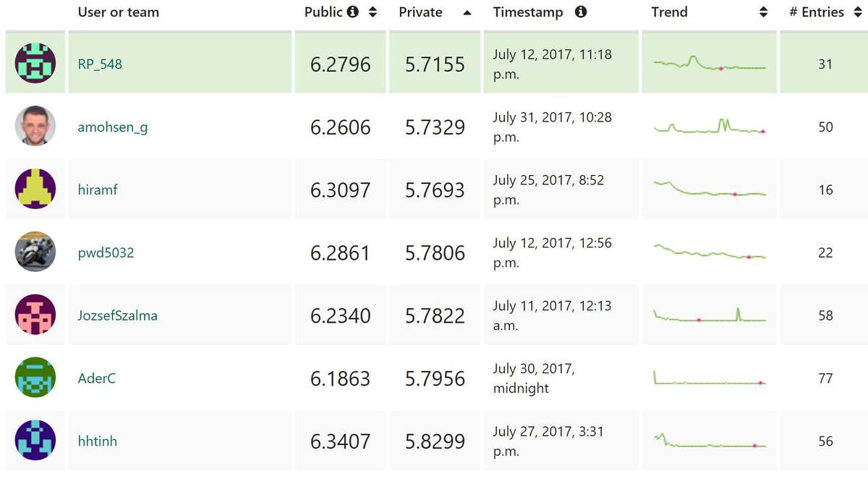Toggle Private column sort arrow

coord(467,12)
